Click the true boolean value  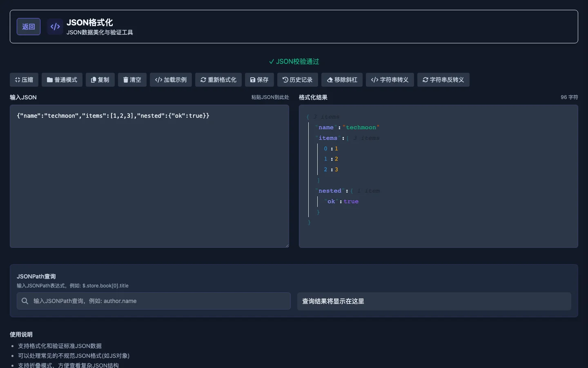[x=351, y=202]
